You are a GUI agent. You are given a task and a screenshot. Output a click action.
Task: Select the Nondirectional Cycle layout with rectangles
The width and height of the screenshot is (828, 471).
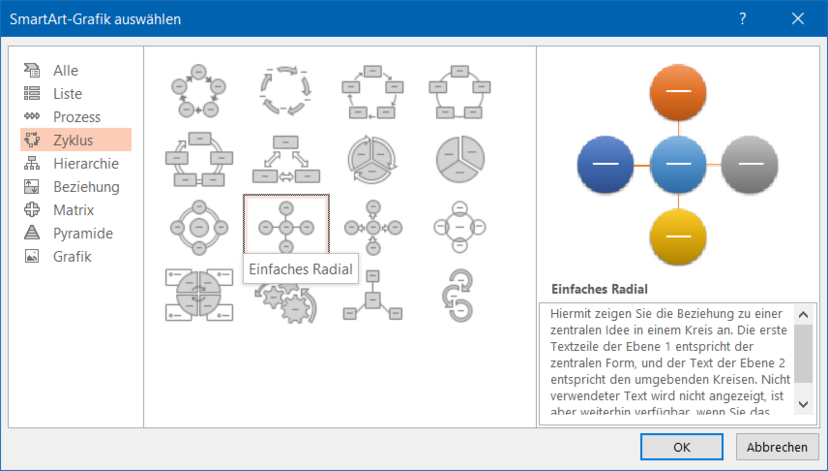pos(460,91)
